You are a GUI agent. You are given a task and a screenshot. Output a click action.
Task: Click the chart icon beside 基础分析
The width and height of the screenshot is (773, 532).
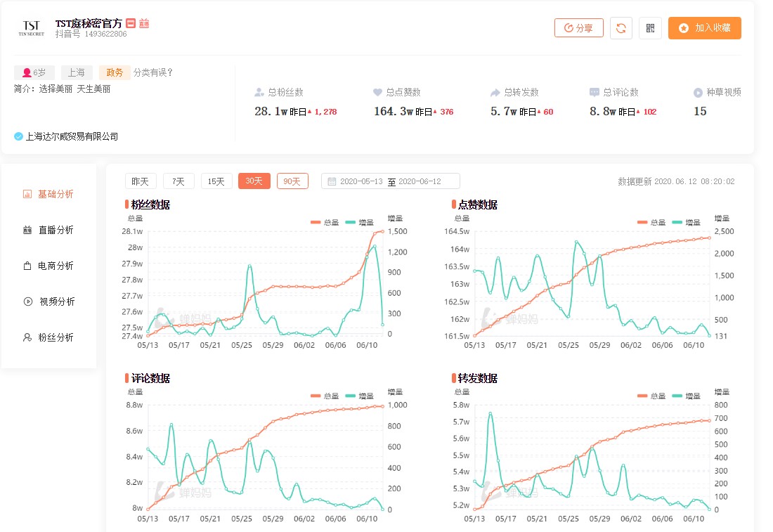27,194
